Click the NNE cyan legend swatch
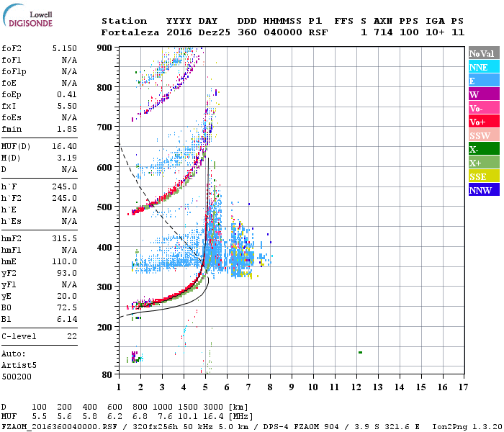The width and height of the screenshot is (504, 432). (x=484, y=67)
